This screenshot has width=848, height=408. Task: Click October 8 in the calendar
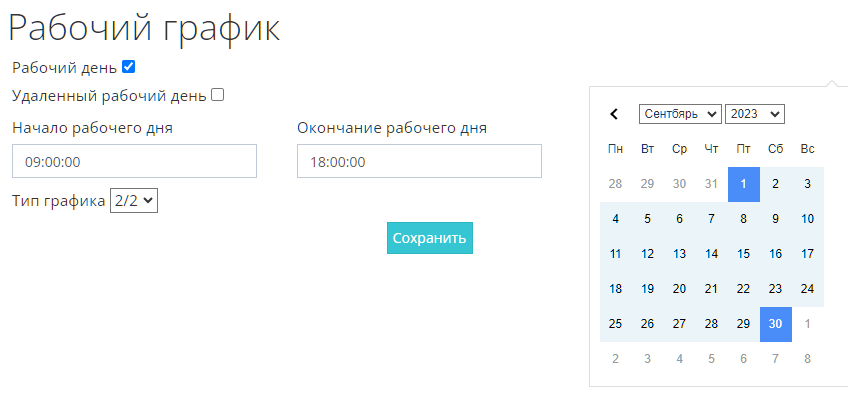pos(807,359)
